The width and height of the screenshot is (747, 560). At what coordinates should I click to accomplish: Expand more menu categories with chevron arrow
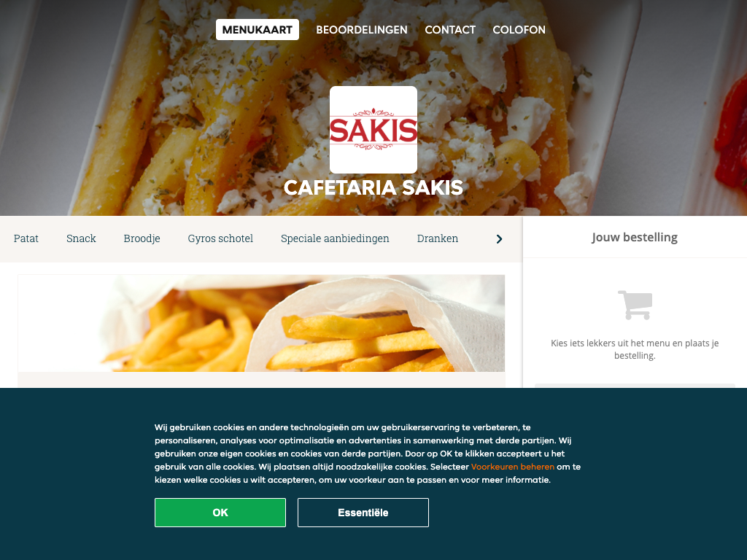pyautogui.click(x=499, y=239)
